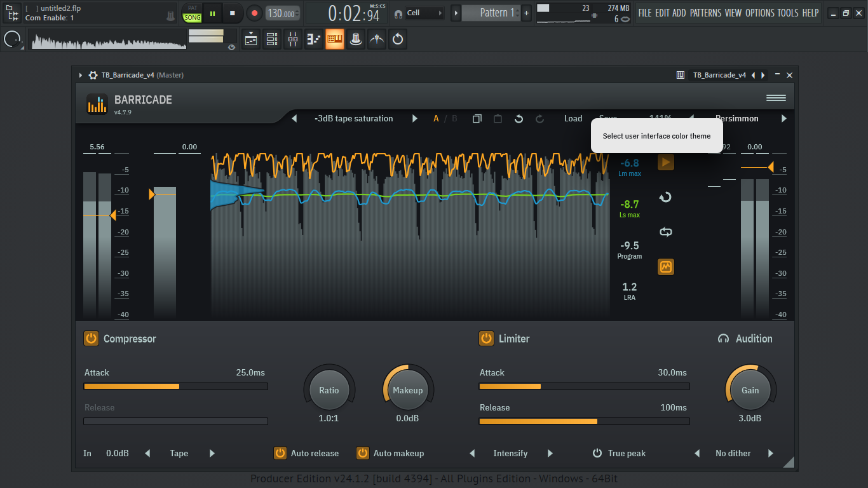Click the preset grid icon in plugin title bar

[x=680, y=75]
